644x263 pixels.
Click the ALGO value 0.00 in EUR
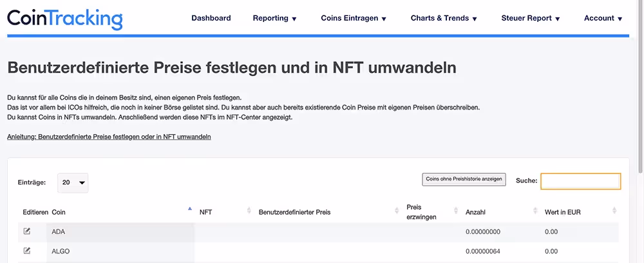(x=551, y=251)
